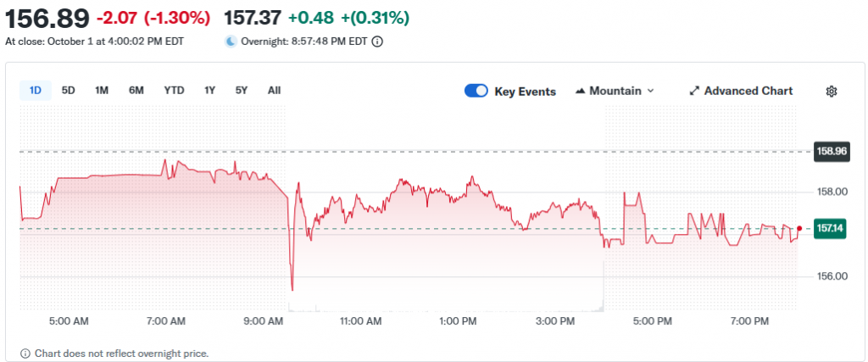The image size is (868, 362).
Task: Switch to YTD chart range
Action: [x=174, y=90]
